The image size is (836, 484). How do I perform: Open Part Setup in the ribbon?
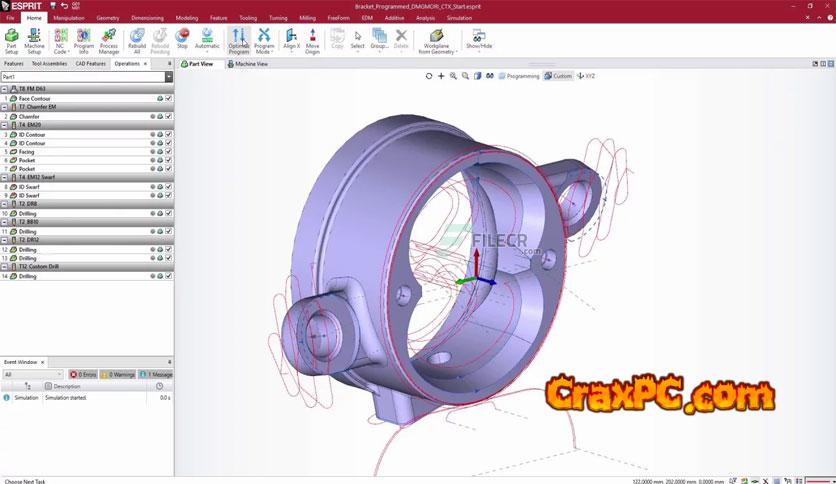coord(11,40)
